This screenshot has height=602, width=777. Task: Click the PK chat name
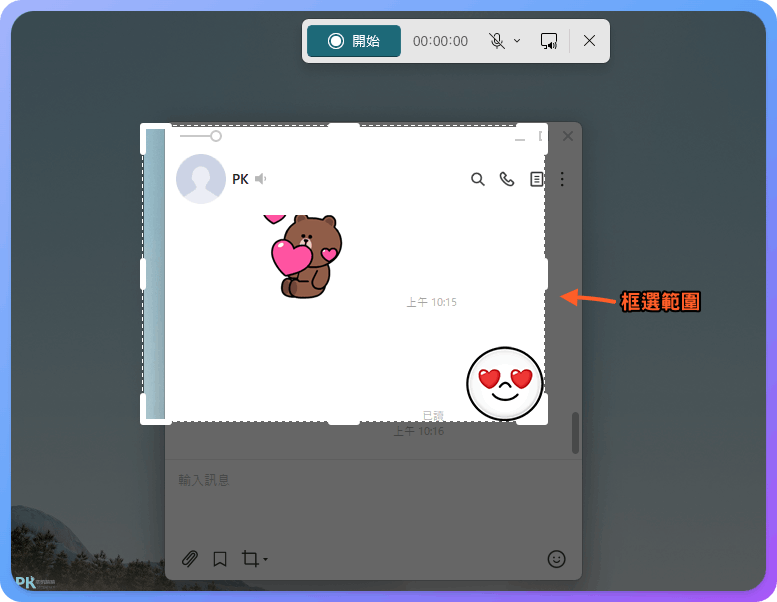pos(240,179)
